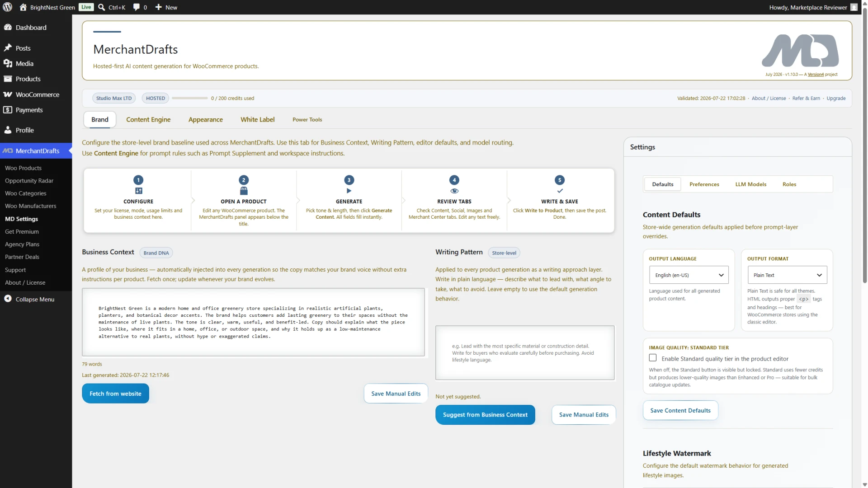Click the Review Tabs eye icon

(x=454, y=191)
